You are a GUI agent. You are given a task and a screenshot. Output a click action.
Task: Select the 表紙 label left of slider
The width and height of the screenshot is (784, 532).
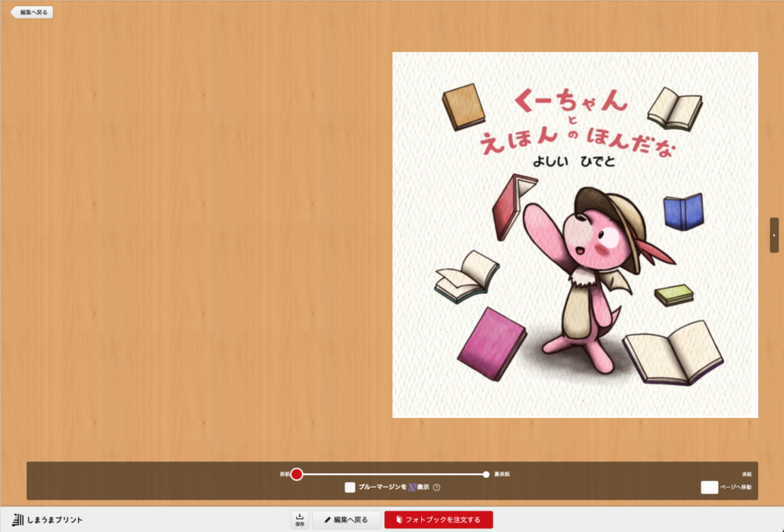tap(284, 475)
